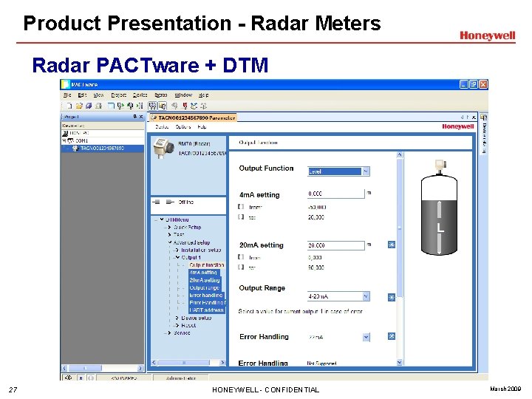The width and height of the screenshot is (532, 399).
Task: Open the Output Range 4-20mA dropdown
Action: pos(366,296)
